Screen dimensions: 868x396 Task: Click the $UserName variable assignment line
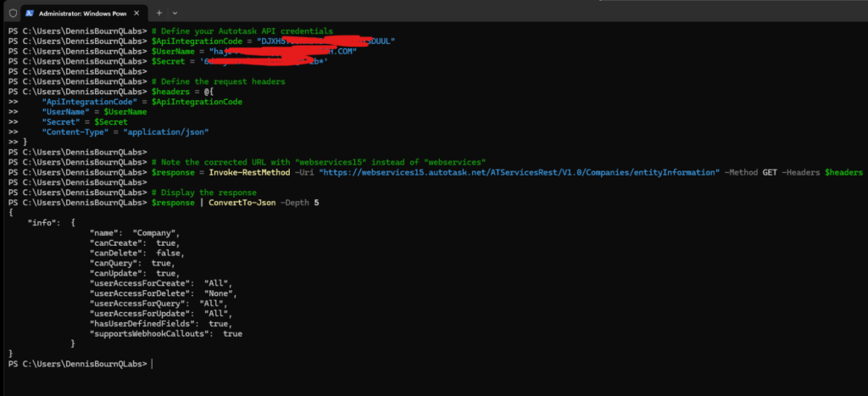point(254,51)
